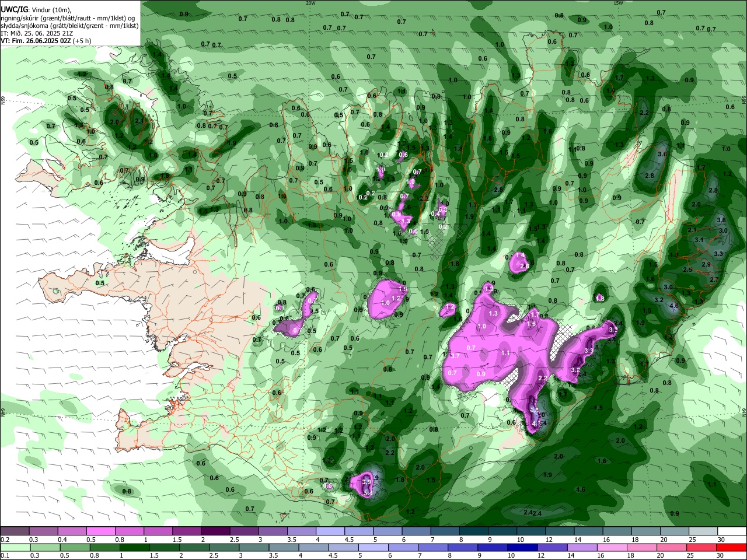
Task: Click the light violet 14–16 rain legend swatch
Action: click(581, 547)
